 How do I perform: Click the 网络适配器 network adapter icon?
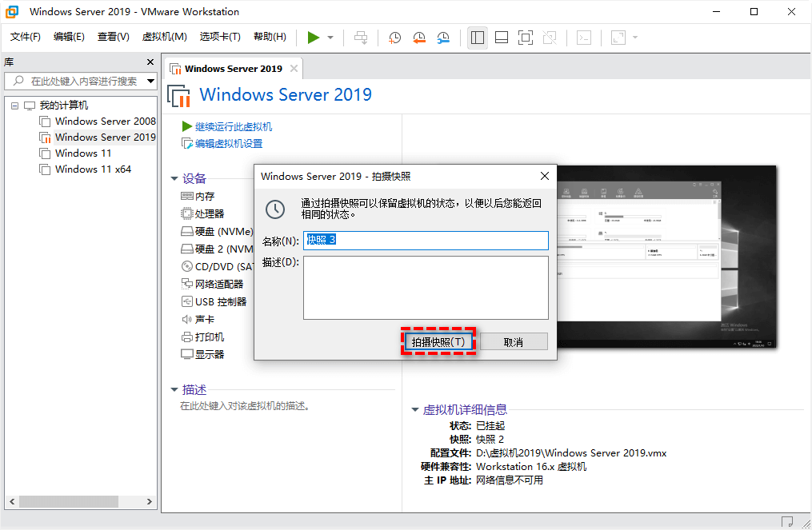click(187, 284)
